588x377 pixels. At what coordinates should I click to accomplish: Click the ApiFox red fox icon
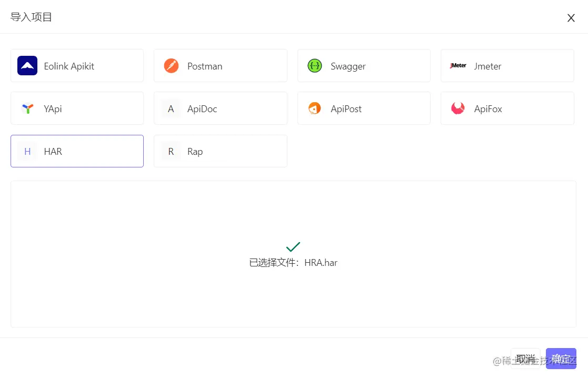point(458,108)
